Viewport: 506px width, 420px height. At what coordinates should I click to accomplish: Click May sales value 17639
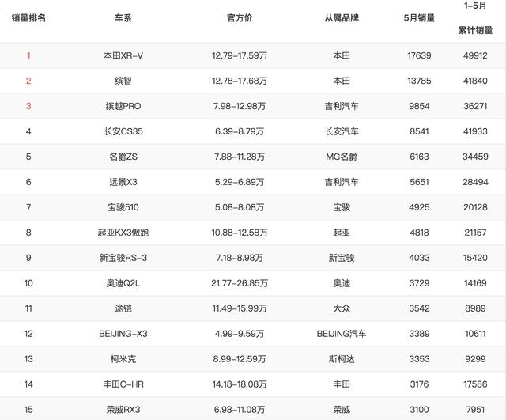pyautogui.click(x=419, y=55)
